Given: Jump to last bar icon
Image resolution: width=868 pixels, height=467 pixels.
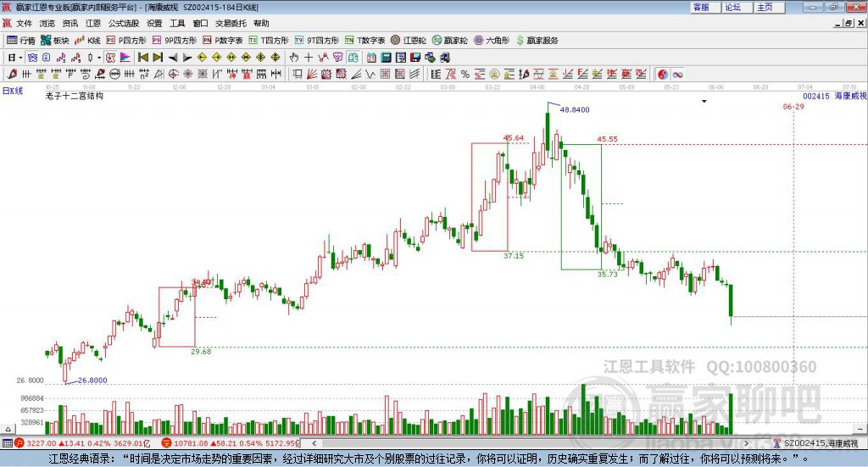Looking at the screenshot, I should tap(158, 58).
